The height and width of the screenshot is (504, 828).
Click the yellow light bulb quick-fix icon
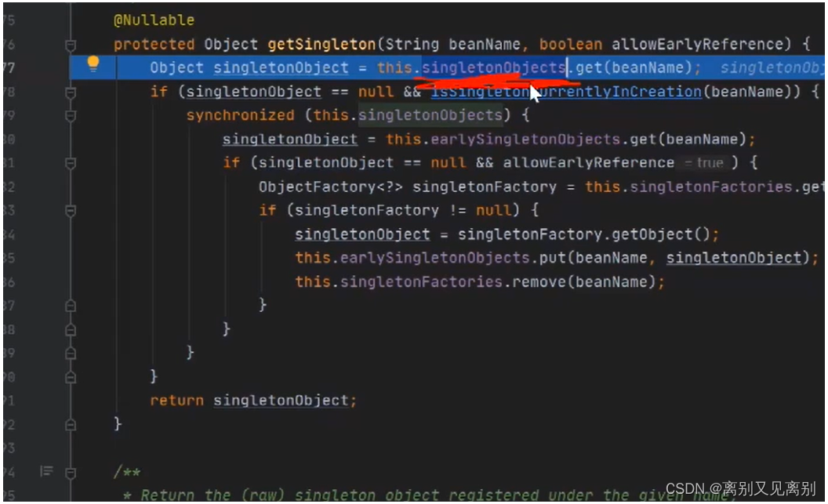click(93, 63)
